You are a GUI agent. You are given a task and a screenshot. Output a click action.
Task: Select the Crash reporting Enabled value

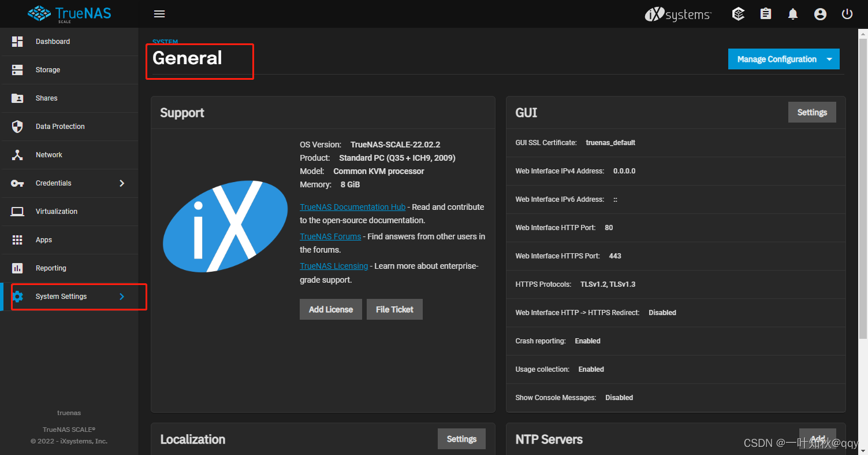tap(587, 341)
